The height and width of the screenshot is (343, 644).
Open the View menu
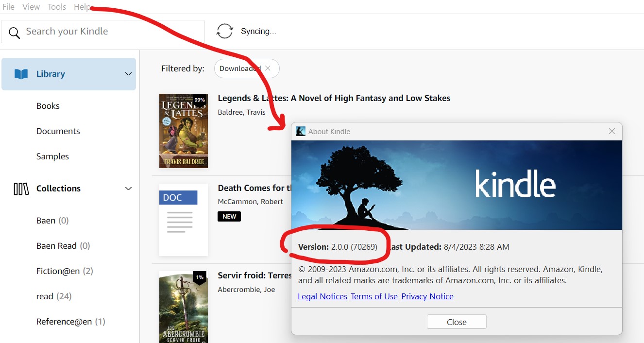pos(31,7)
